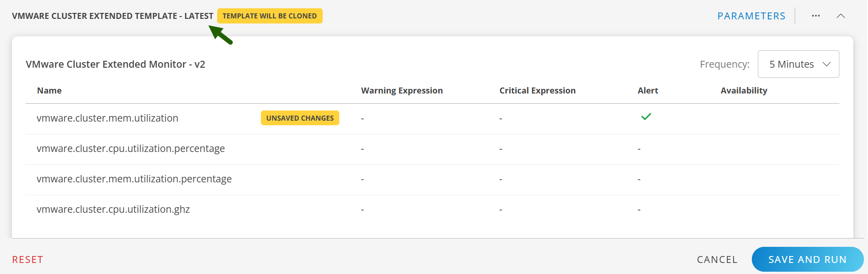Click the Frequency label
868x274 pixels.
725,64
